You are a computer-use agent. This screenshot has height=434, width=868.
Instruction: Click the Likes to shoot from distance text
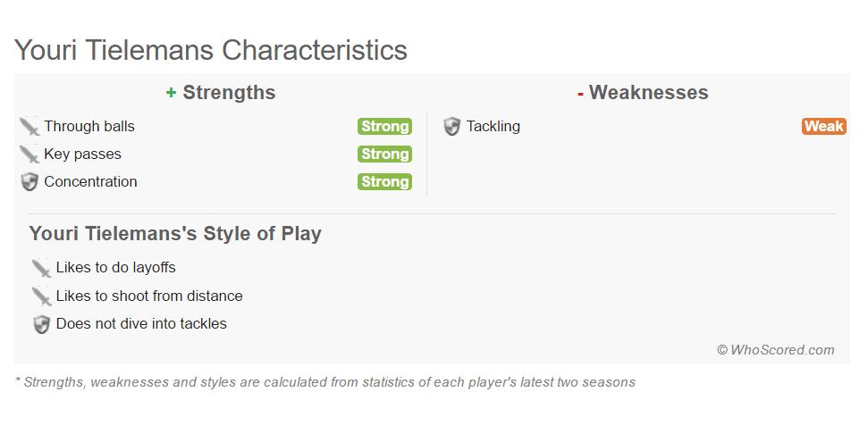(x=149, y=296)
